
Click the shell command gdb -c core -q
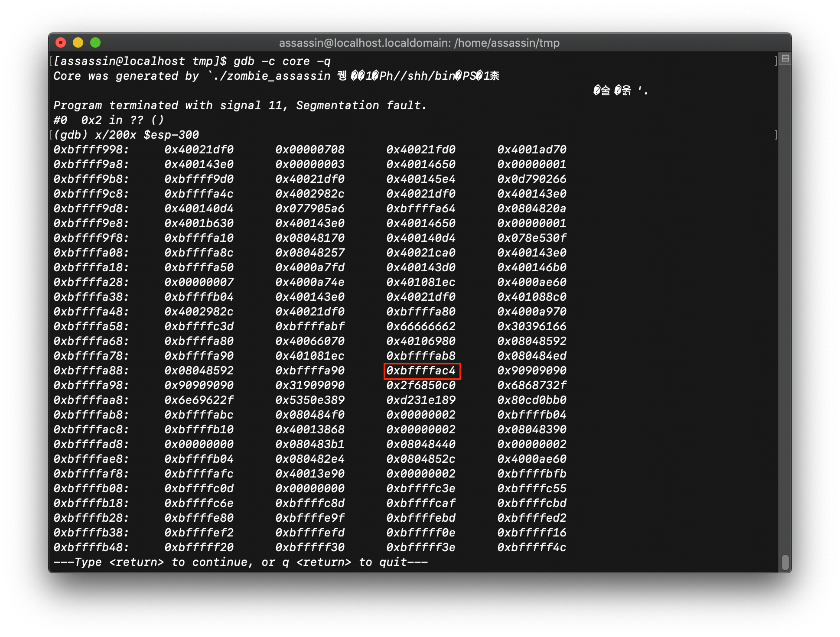(x=282, y=62)
